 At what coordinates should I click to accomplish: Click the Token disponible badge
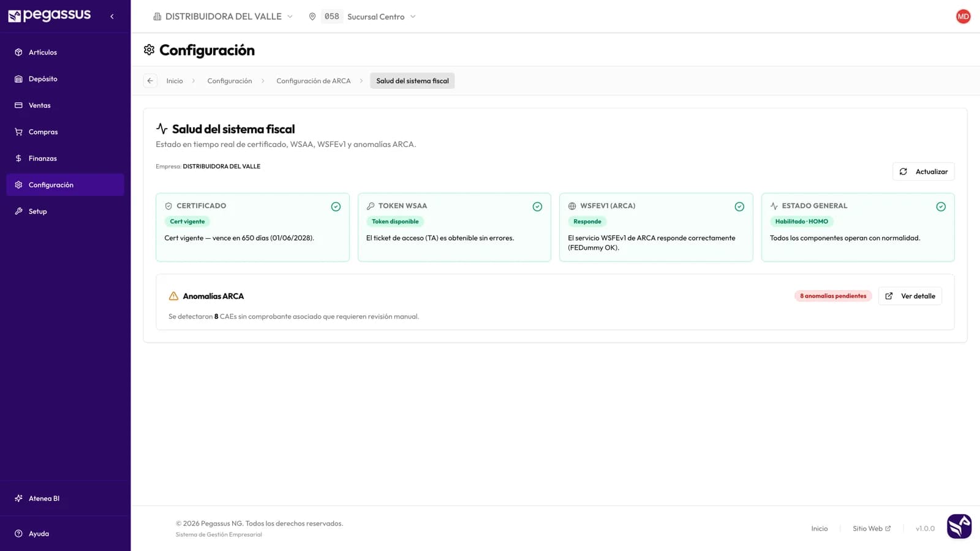point(395,222)
